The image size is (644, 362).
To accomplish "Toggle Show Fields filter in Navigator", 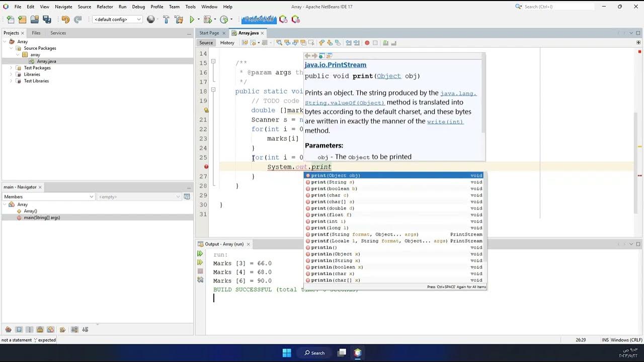I will [x=19, y=330].
